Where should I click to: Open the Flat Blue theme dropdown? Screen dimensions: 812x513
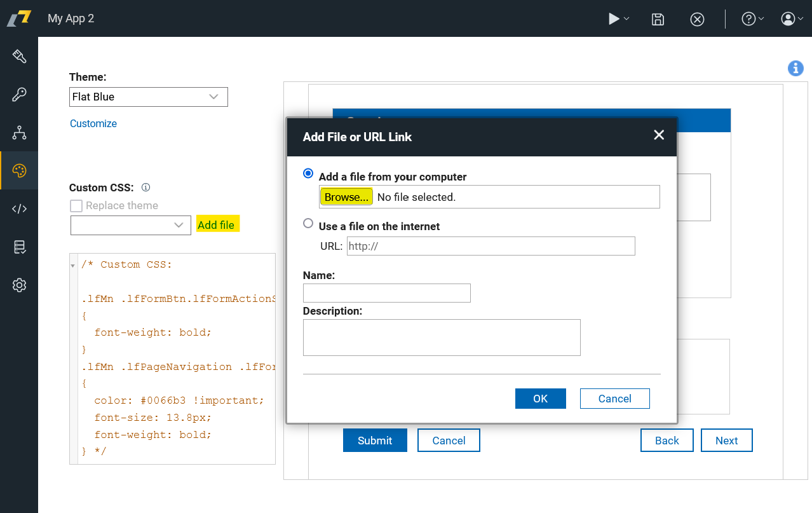coord(148,97)
